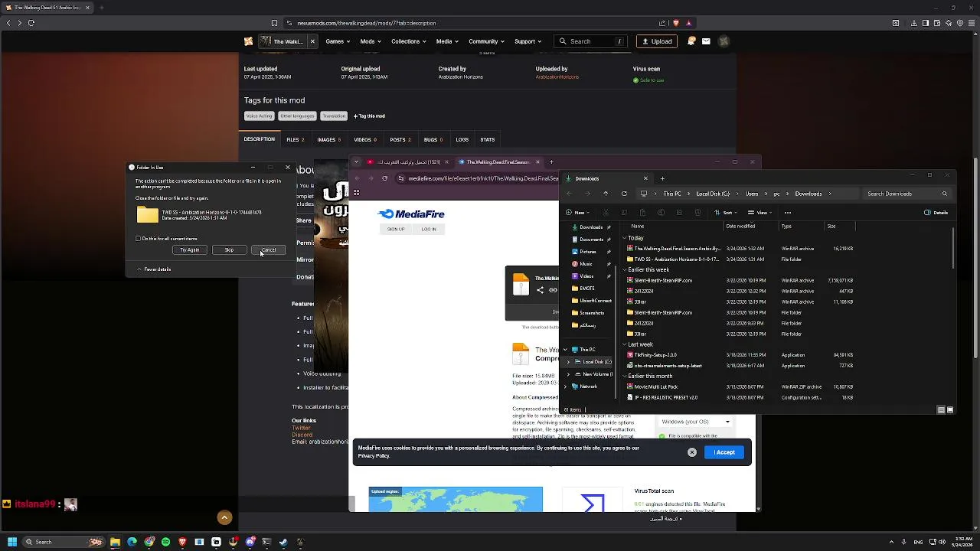Open the STATS tab
This screenshot has width=980, height=551.
pyautogui.click(x=488, y=139)
